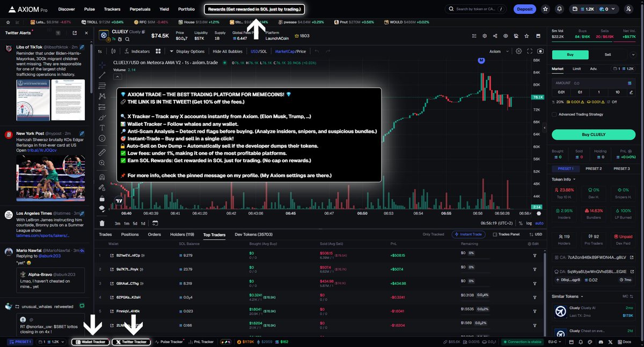Image resolution: width=644 pixels, height=347 pixels.
Task: Click the Deposit button
Action: 524,9
